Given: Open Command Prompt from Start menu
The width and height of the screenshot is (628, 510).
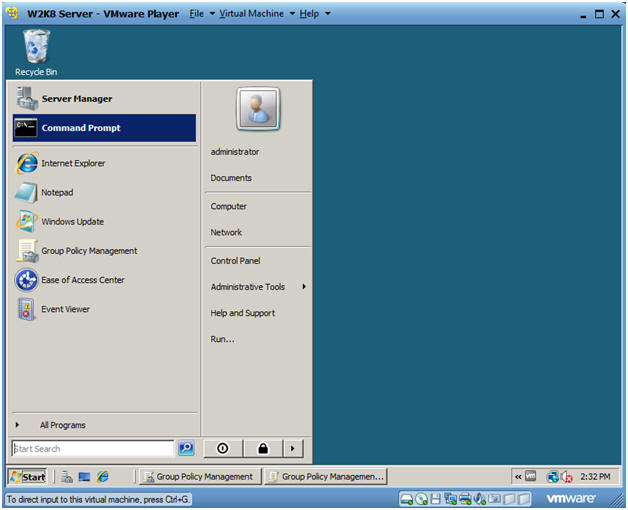Looking at the screenshot, I should (x=104, y=128).
